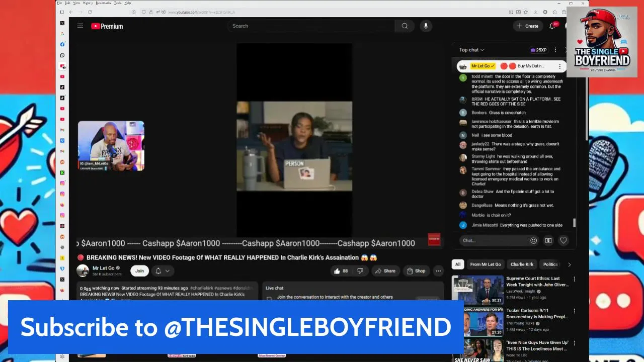Screen dimensions: 644x362
Task: Toggle browser sidebar panel button
Action: click(x=62, y=12)
